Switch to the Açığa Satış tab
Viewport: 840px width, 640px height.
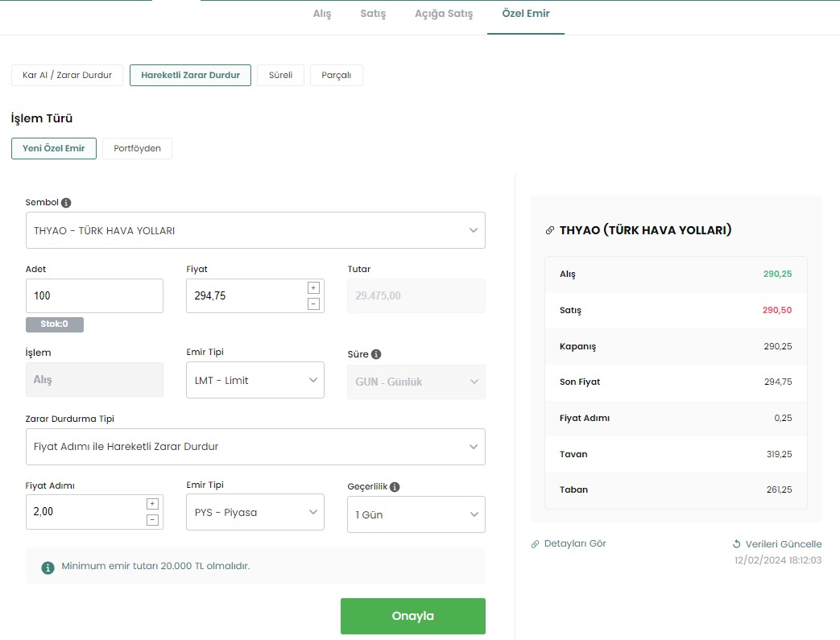444,14
